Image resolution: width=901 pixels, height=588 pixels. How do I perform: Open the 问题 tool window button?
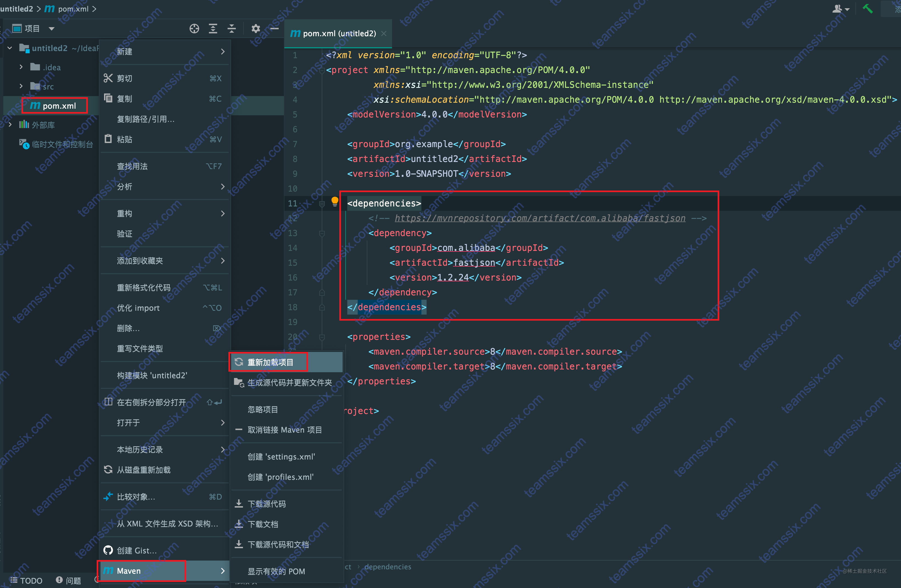point(69,580)
